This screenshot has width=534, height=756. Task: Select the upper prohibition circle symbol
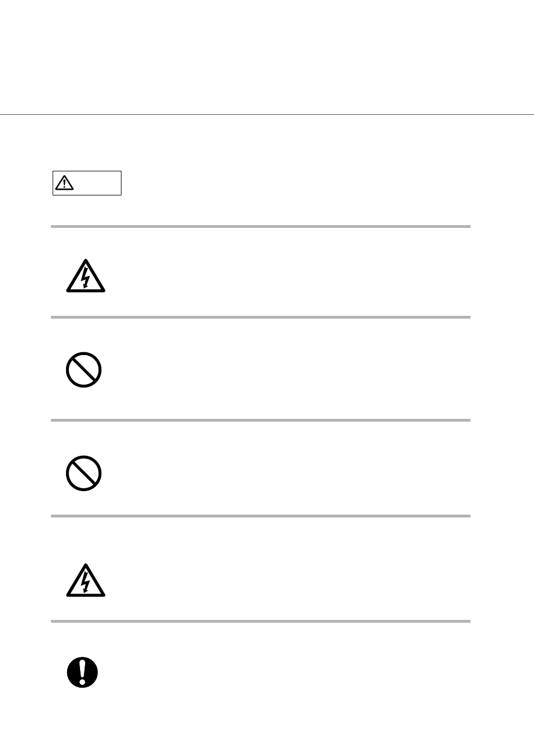pos(83,370)
